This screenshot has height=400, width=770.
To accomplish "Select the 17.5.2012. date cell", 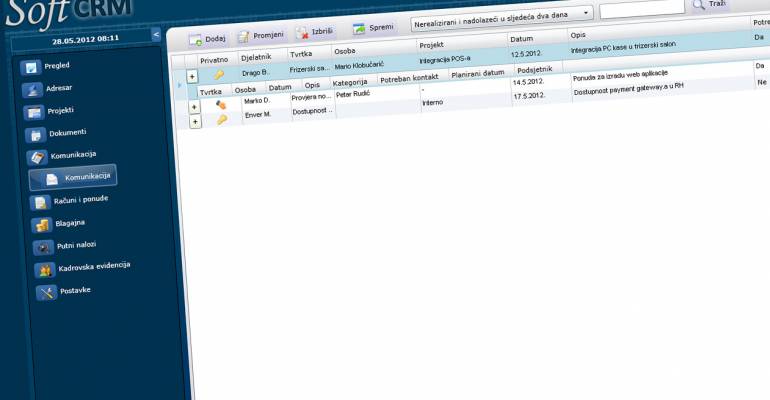I will (529, 96).
